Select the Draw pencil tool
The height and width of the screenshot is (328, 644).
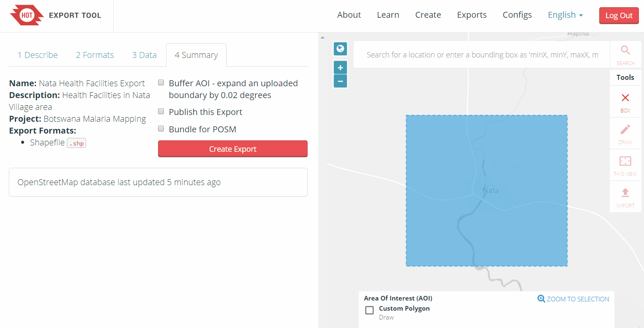(x=625, y=130)
